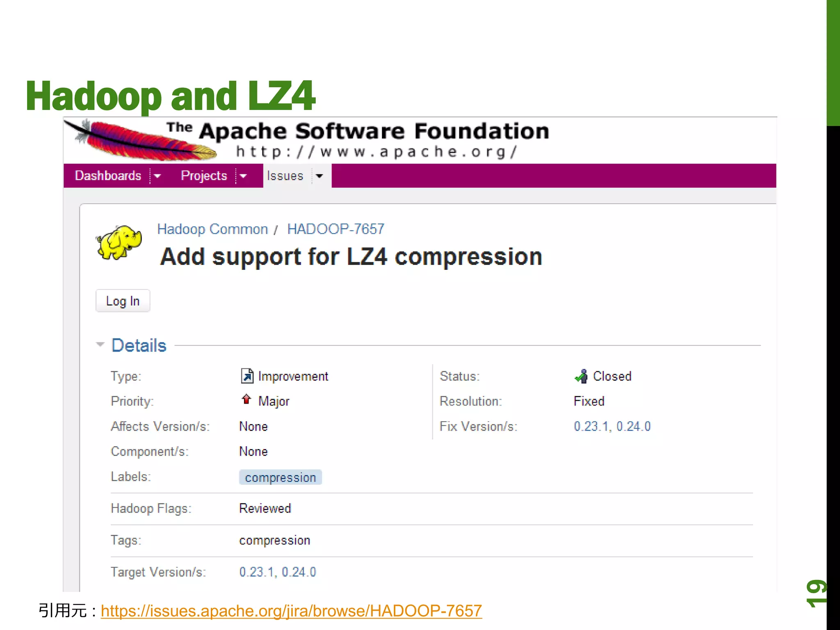Click the compression label tag
This screenshot has height=630, width=840.
pos(281,477)
